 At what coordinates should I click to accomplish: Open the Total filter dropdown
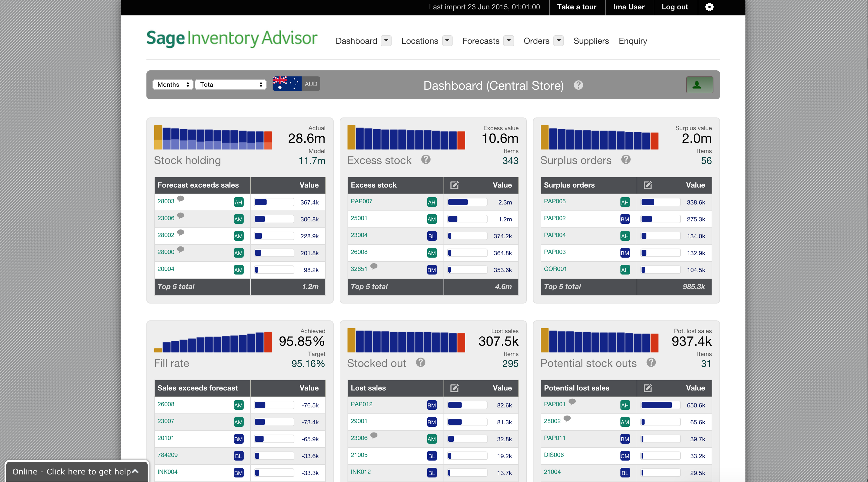coord(230,84)
